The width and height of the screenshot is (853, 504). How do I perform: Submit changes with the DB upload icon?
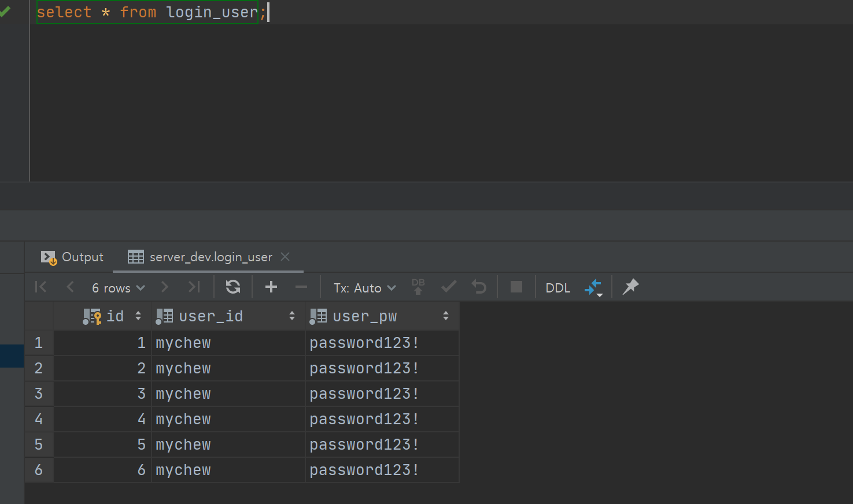(x=418, y=287)
